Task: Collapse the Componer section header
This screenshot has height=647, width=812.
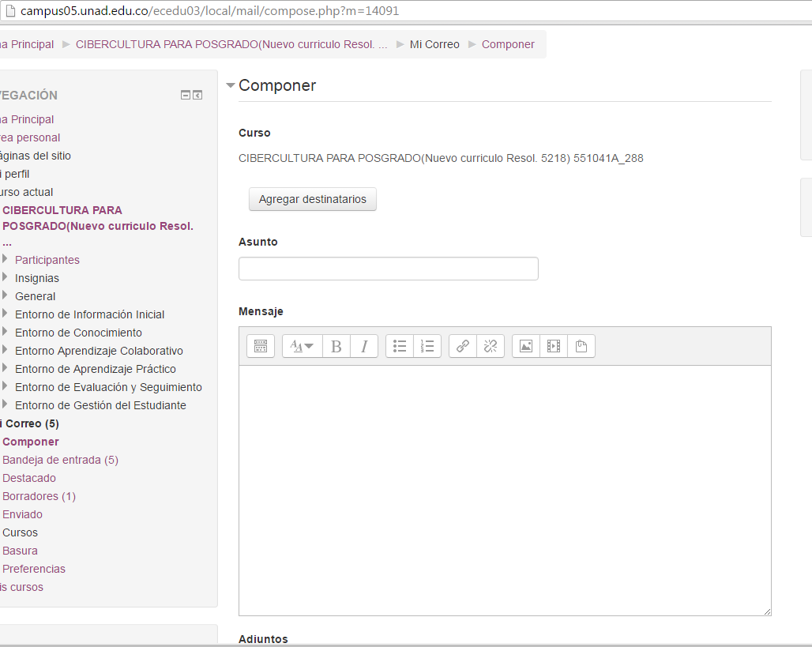Action: [231, 86]
